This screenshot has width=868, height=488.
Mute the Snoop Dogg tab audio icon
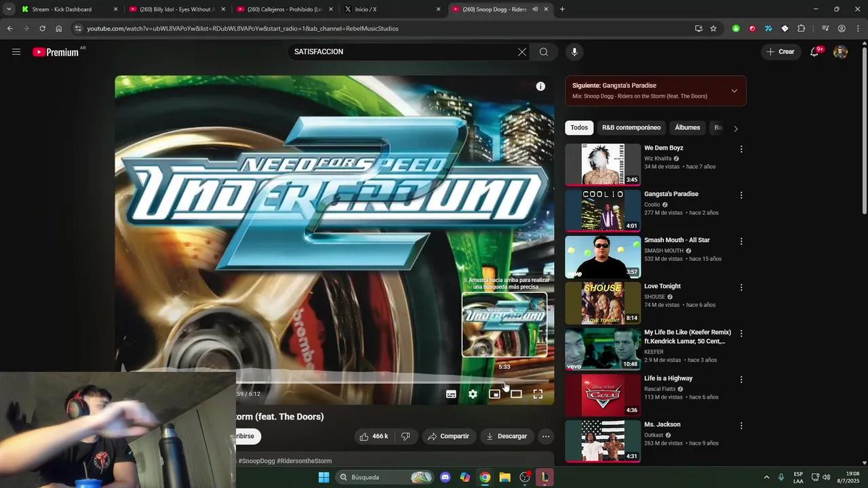[535, 9]
